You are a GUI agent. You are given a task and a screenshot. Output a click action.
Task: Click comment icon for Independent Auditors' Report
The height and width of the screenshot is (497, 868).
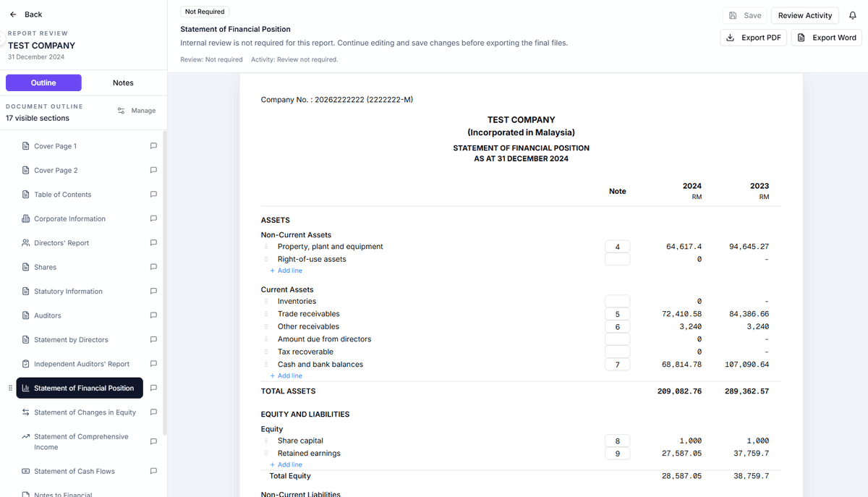coord(153,364)
